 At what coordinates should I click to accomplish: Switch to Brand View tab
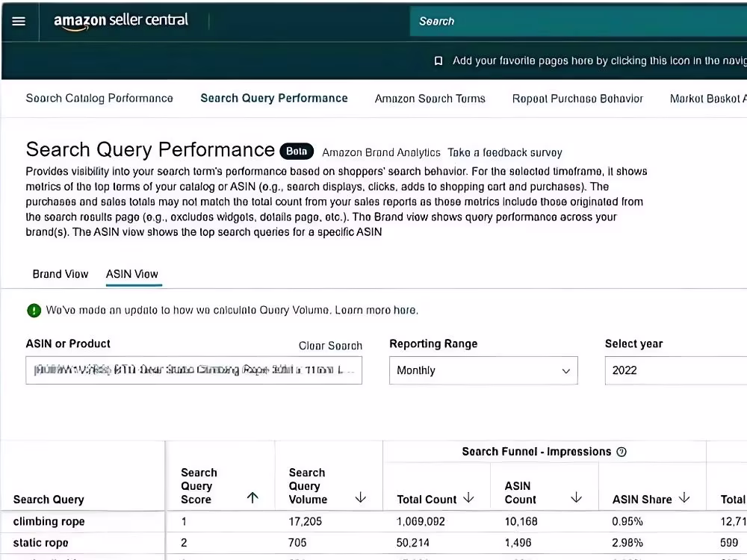61,274
